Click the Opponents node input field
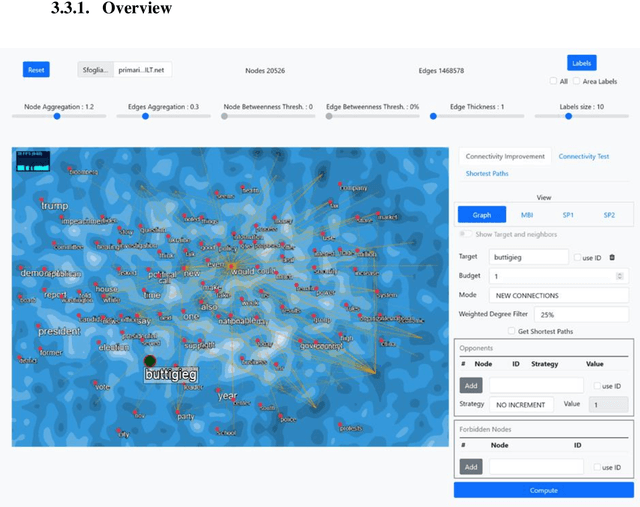The image size is (640, 507). coord(536,385)
